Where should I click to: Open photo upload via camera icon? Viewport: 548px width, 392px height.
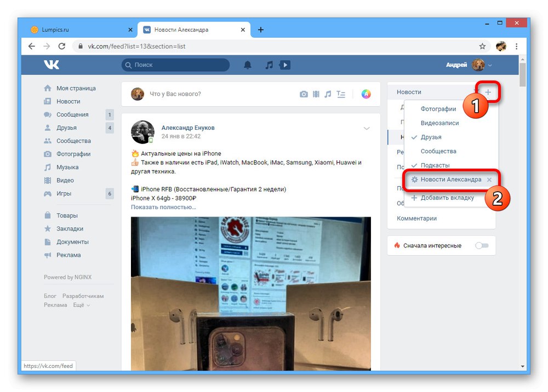click(x=304, y=94)
